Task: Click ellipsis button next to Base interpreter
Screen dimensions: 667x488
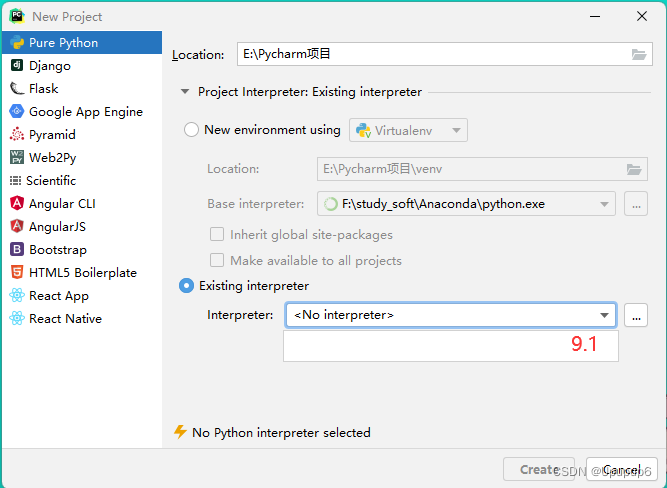Action: pos(636,204)
